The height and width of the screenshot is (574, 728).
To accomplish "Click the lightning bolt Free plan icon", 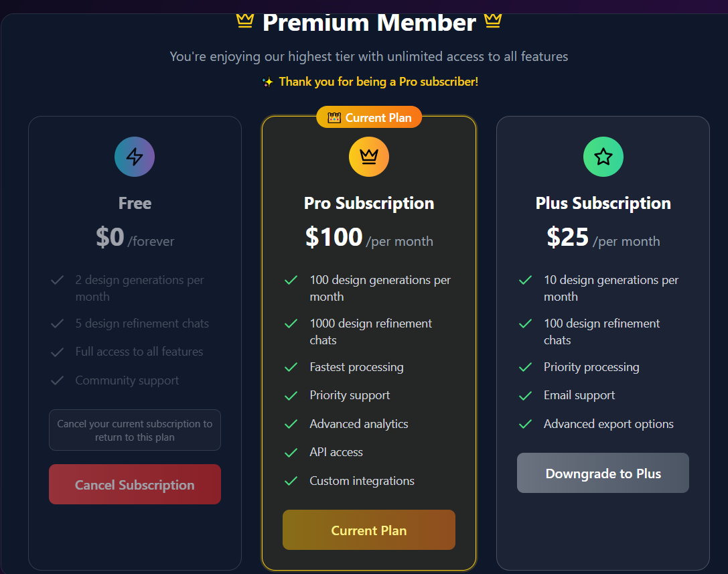I will [x=135, y=157].
